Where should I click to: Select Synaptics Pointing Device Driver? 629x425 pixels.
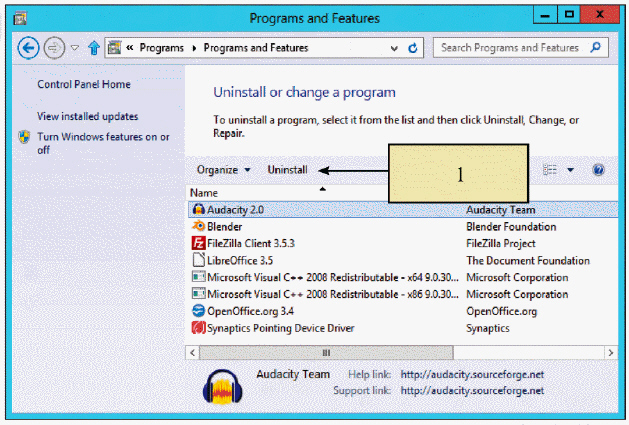pyautogui.click(x=281, y=328)
